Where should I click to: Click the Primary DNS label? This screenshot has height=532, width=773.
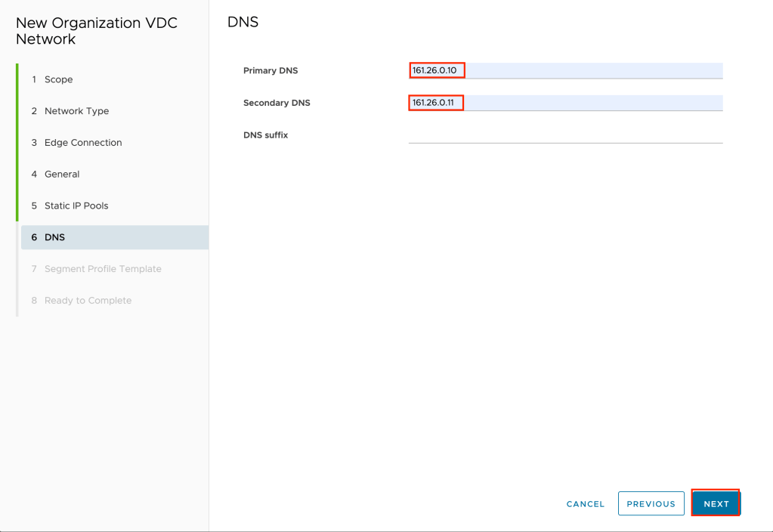[x=271, y=71]
